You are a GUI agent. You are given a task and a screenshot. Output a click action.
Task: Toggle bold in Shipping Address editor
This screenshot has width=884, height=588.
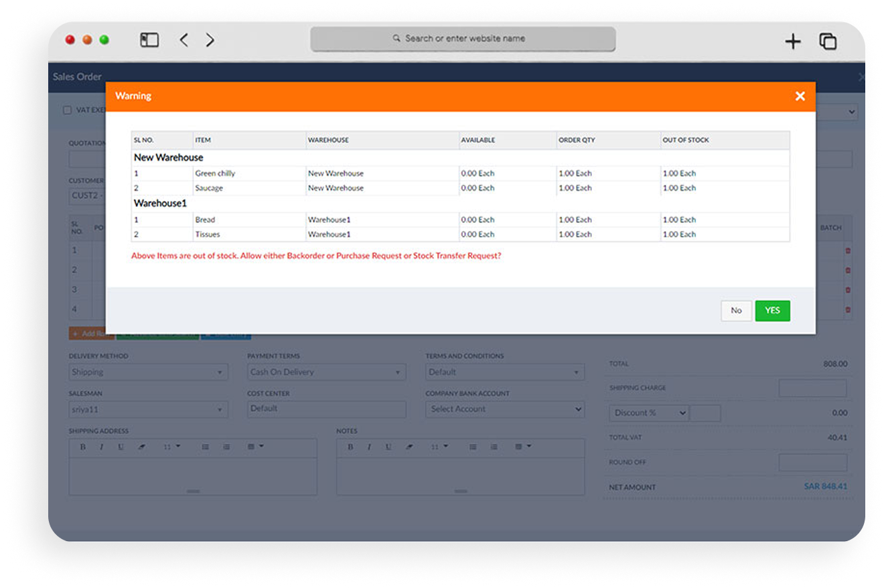[83, 447]
